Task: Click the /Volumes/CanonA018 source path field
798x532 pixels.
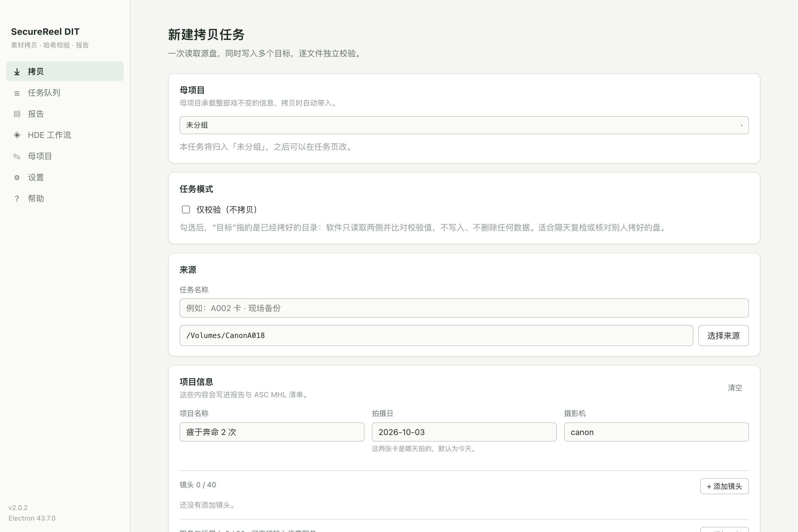Action: pos(436,336)
